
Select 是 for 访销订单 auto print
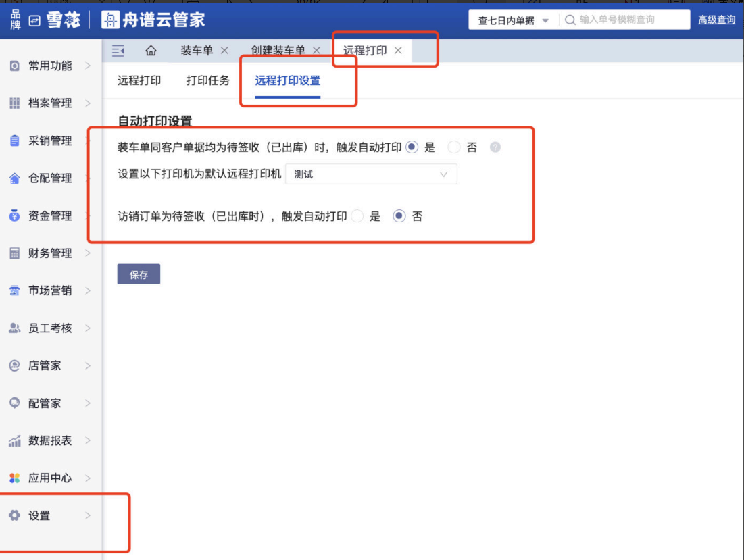tap(357, 216)
